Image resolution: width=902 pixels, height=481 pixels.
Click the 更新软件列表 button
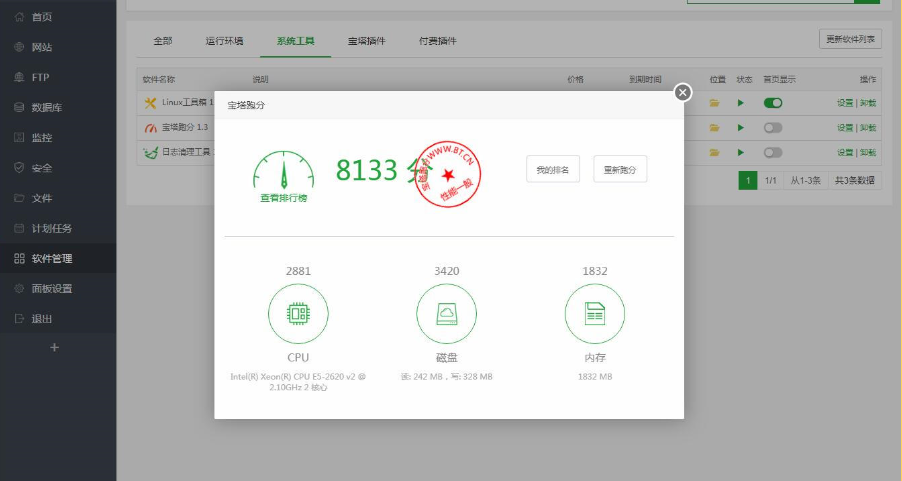pos(850,39)
